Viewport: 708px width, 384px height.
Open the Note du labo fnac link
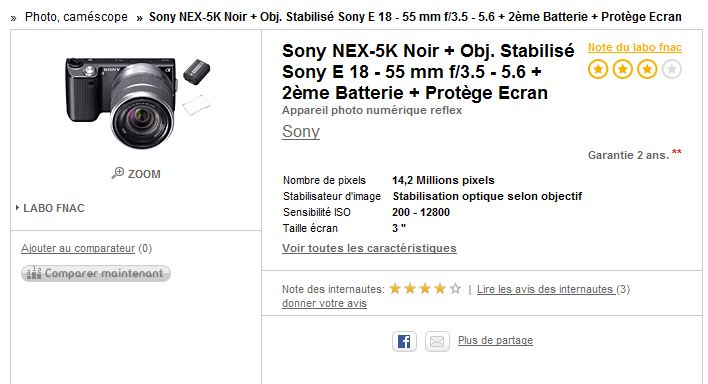pos(634,47)
